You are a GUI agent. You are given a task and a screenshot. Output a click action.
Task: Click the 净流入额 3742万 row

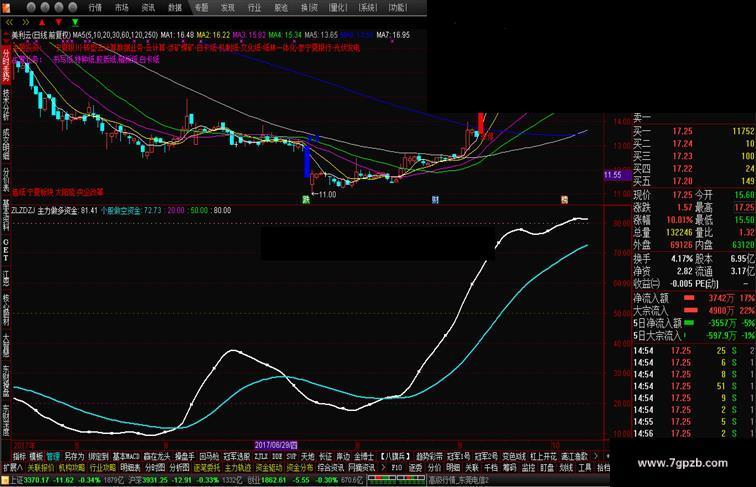point(694,298)
